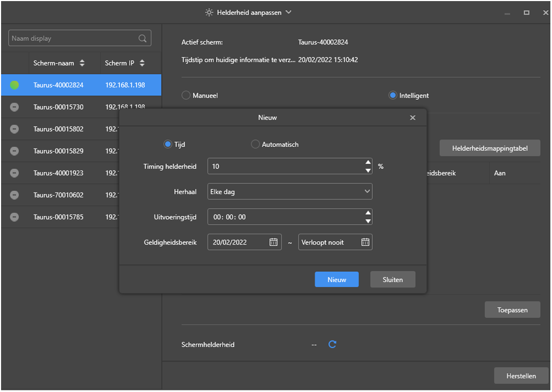
Task: Decrease the Timing helderheid value
Action: pos(368,171)
